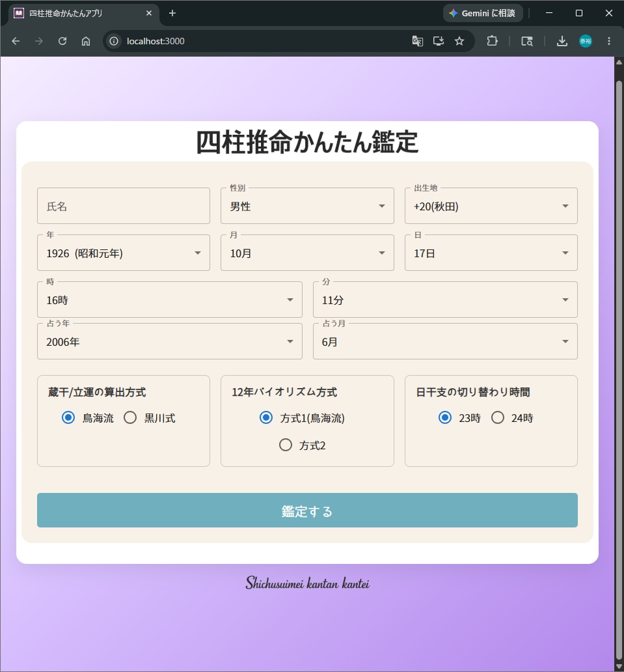
Task: Open the 占う年 dropdown showing 2006年
Action: click(x=170, y=341)
